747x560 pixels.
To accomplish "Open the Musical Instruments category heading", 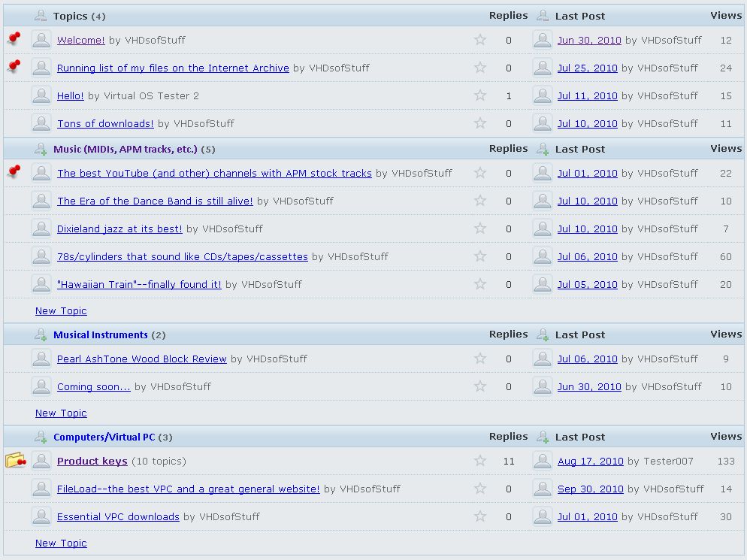I will (100, 334).
